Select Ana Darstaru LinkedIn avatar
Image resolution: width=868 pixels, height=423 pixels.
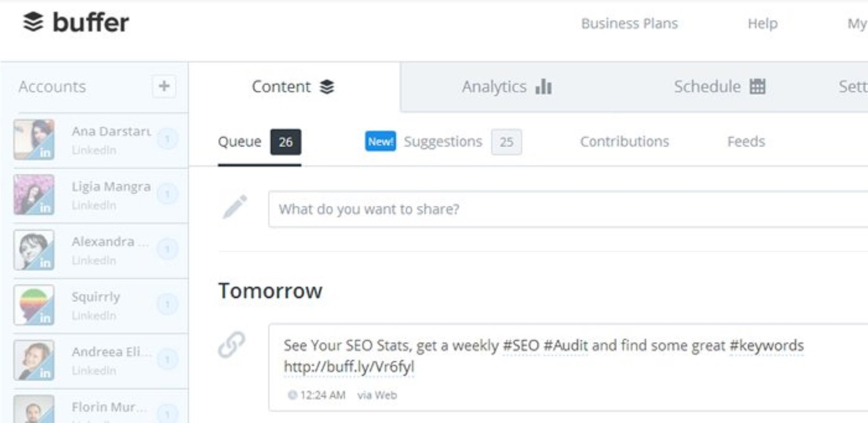click(34, 140)
